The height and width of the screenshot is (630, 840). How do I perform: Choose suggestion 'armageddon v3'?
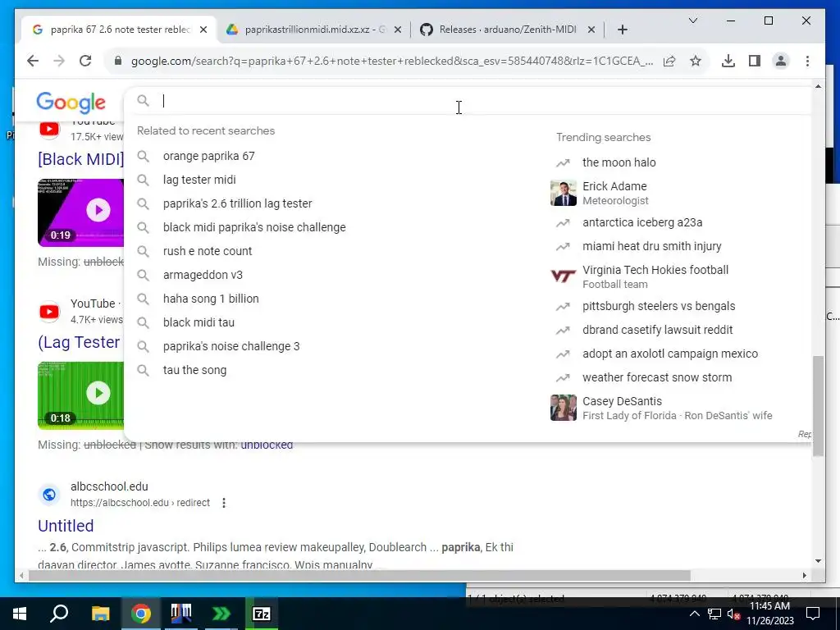tap(203, 275)
